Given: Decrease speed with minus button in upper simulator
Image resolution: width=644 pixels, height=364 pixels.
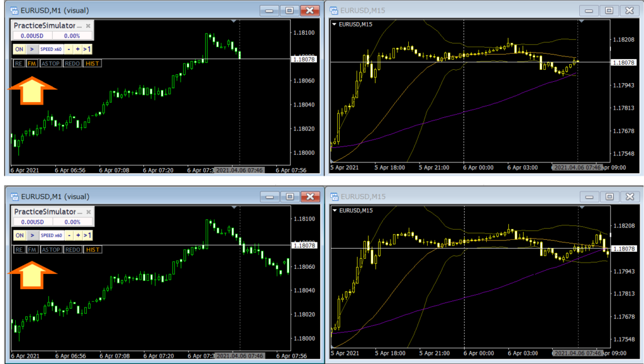Looking at the screenshot, I should (69, 49).
